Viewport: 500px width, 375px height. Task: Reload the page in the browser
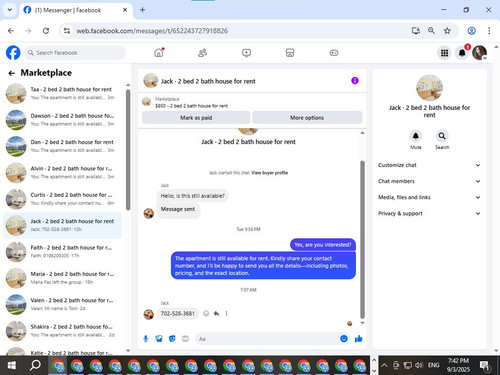pos(46,31)
